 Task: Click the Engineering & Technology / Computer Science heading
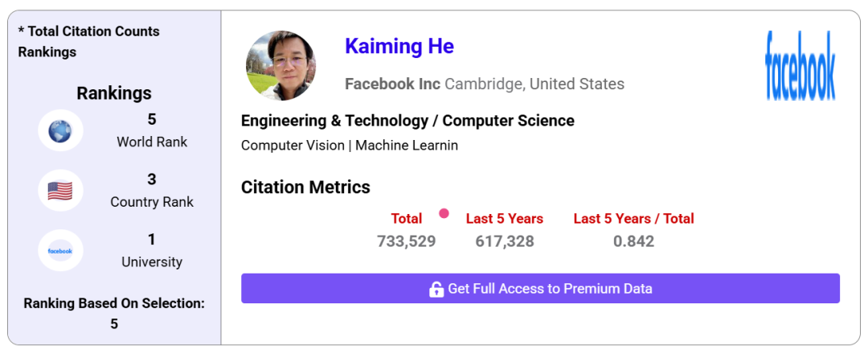coord(407,121)
